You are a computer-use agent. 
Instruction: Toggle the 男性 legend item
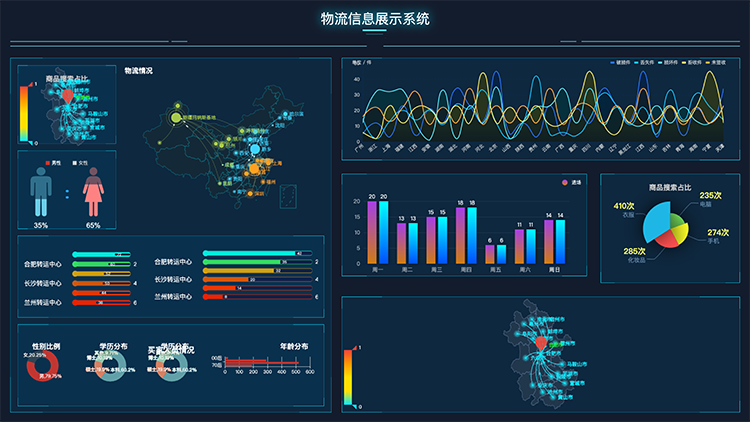pyautogui.click(x=53, y=163)
